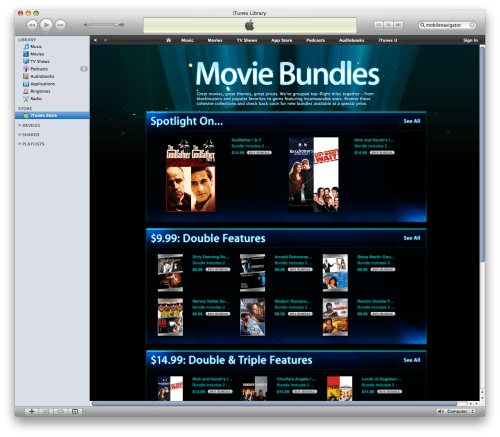Click the Next track fast-forward button
Screen dimensions: 500x437
(60, 25)
